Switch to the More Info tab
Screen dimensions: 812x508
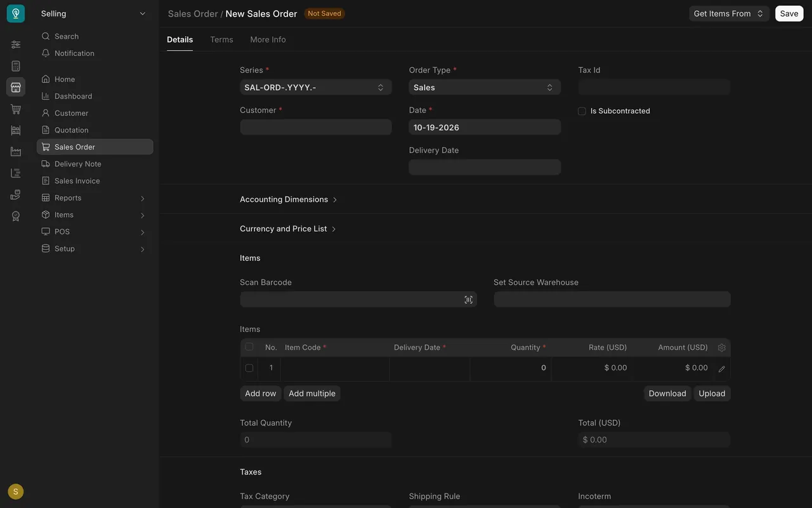coord(268,39)
